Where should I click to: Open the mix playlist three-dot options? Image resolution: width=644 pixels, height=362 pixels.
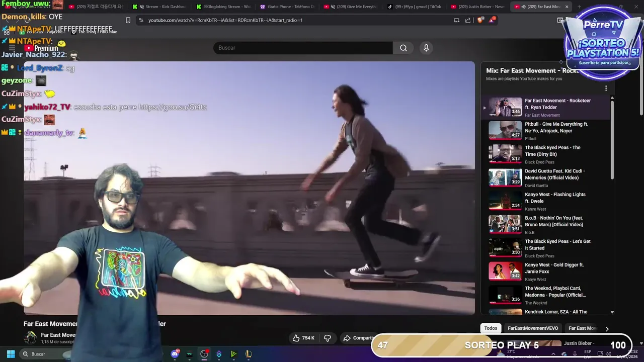coord(606,88)
